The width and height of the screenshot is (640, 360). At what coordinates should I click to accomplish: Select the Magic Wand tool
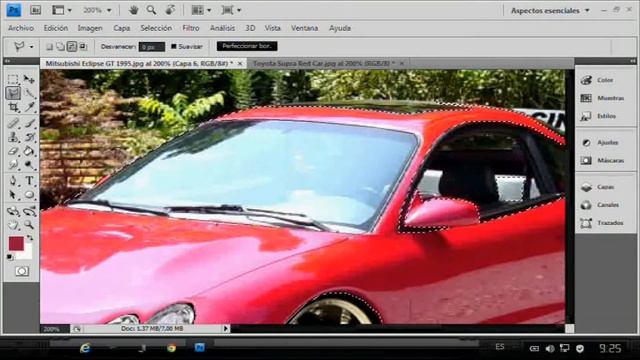coord(29,93)
